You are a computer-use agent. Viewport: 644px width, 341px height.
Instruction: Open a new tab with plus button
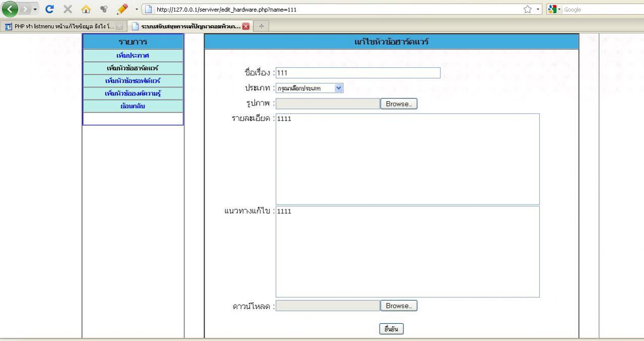point(262,25)
